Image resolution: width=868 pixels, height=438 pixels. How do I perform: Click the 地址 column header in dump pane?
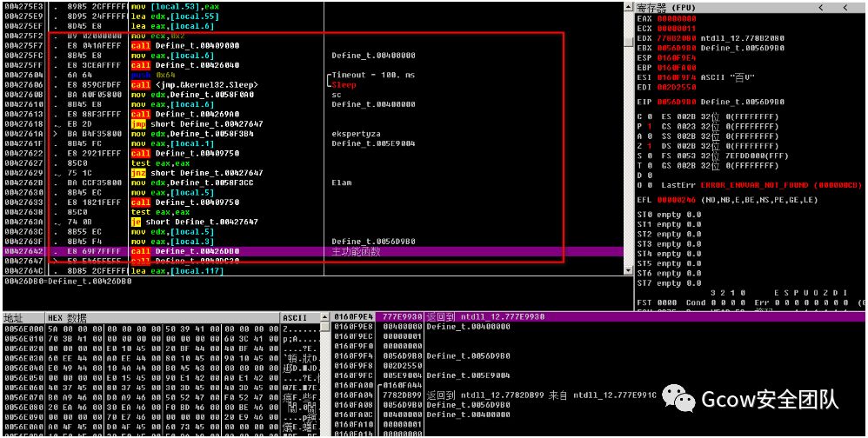coord(23,318)
